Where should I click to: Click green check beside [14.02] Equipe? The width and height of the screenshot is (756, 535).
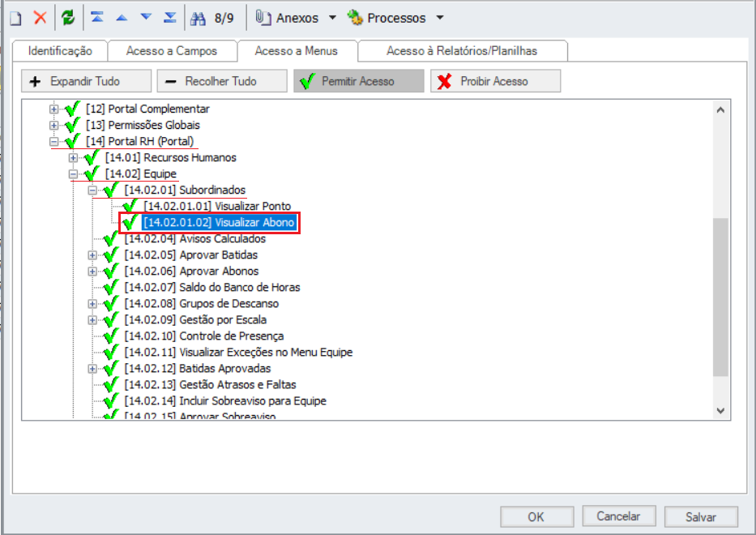[x=92, y=173]
